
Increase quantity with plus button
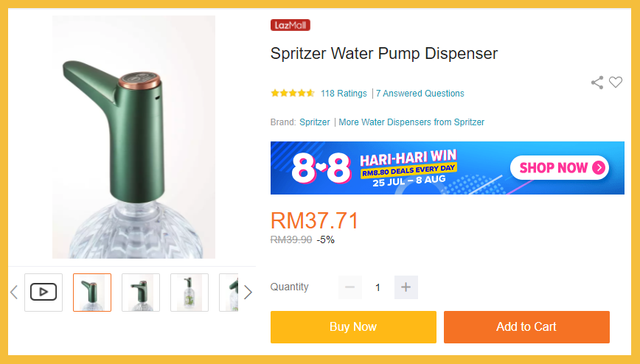click(x=406, y=287)
